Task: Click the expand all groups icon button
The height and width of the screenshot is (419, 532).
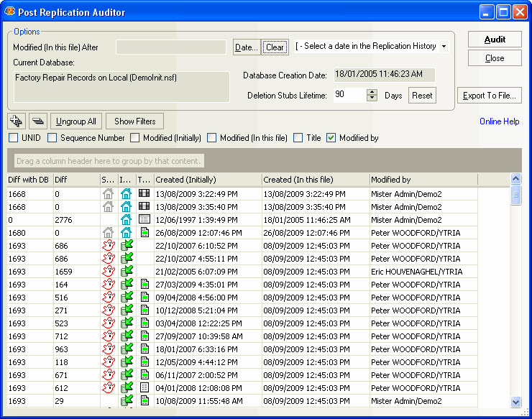Action: tap(17, 121)
